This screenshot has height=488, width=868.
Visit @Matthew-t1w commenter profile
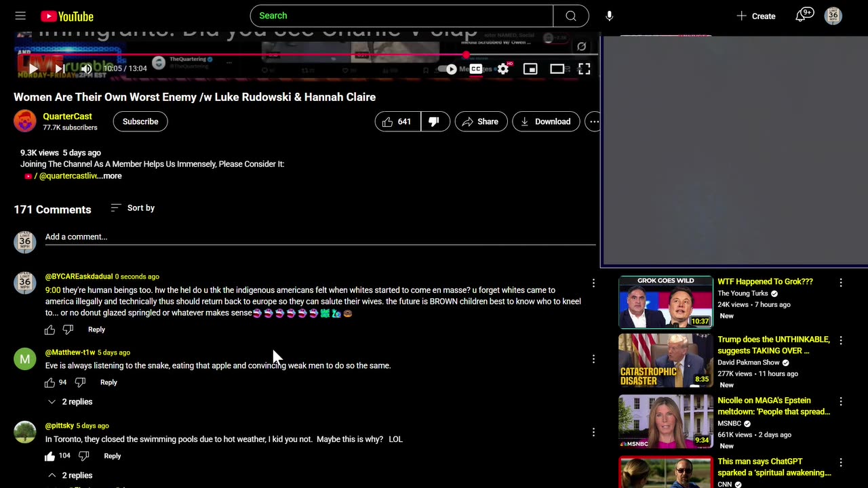[x=70, y=352]
